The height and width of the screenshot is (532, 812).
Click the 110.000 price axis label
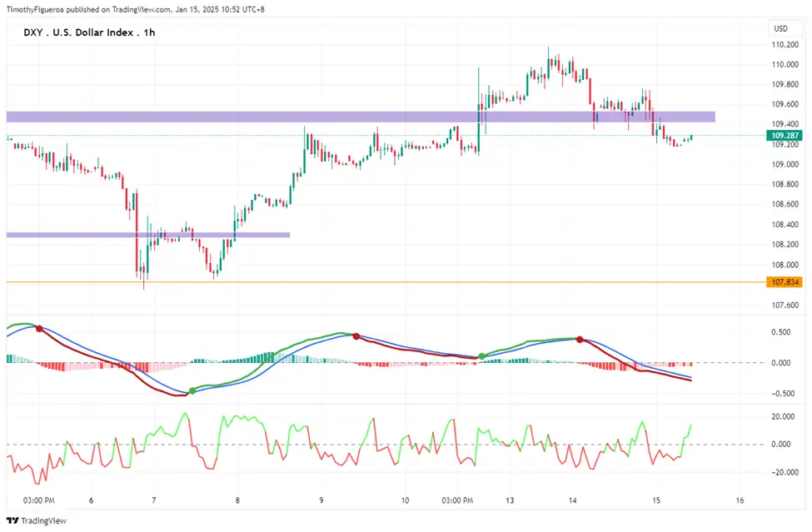(785, 65)
